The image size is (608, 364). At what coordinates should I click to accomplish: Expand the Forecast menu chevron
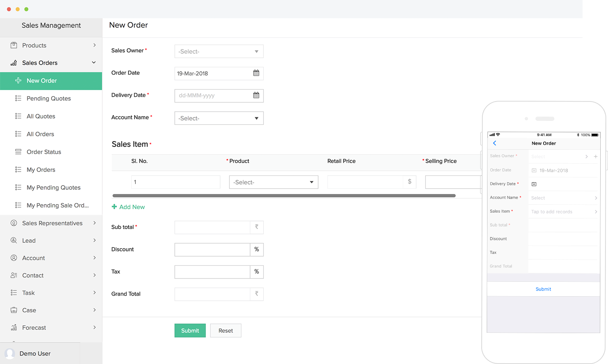(x=94, y=327)
